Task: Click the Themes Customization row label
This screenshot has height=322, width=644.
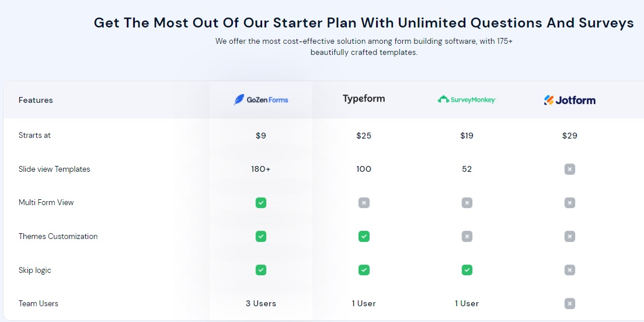Action: click(58, 237)
